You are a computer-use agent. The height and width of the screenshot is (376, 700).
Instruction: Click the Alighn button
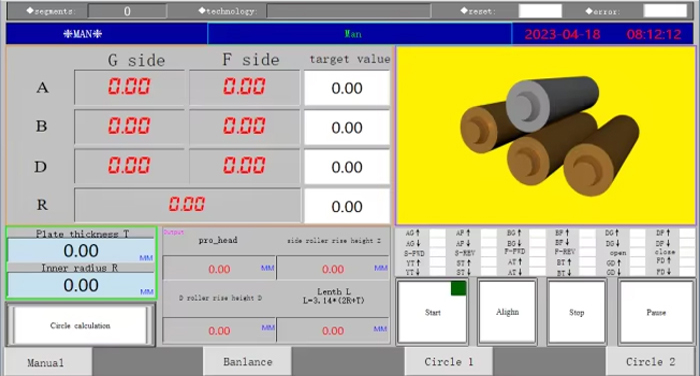tap(507, 312)
